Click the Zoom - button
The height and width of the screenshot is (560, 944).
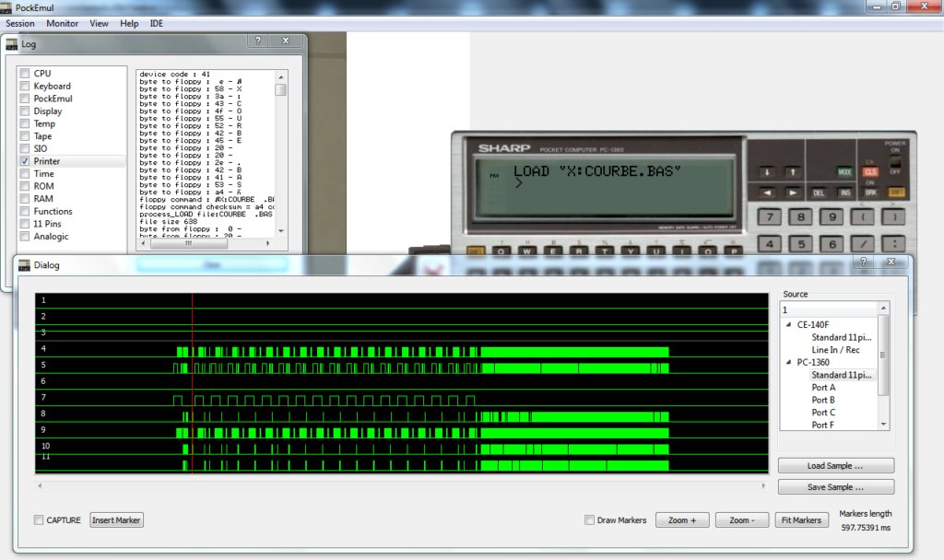point(742,519)
